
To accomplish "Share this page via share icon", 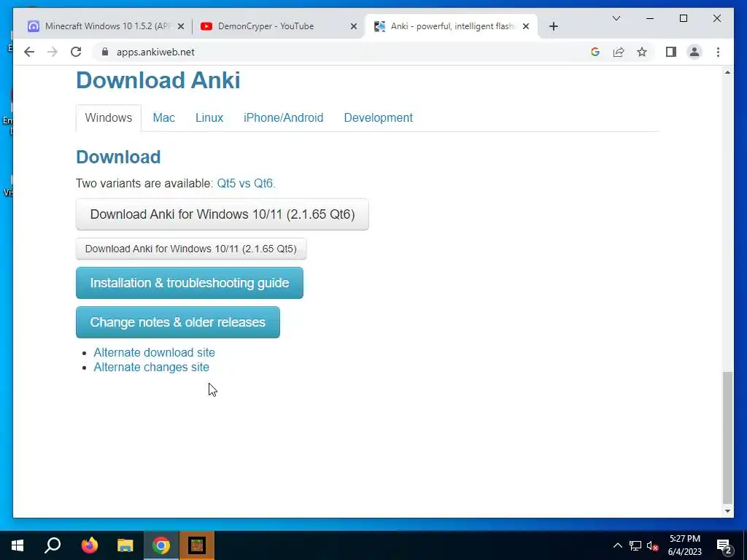I will coord(619,52).
